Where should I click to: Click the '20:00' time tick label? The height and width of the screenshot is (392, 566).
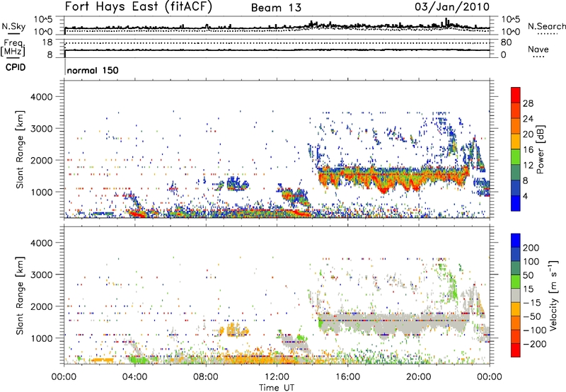coord(418,377)
